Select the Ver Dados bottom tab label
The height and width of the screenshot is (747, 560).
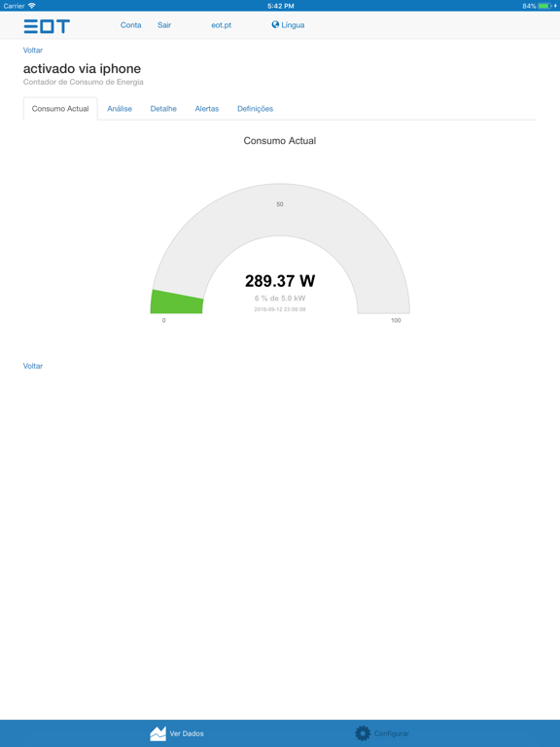pos(187,733)
